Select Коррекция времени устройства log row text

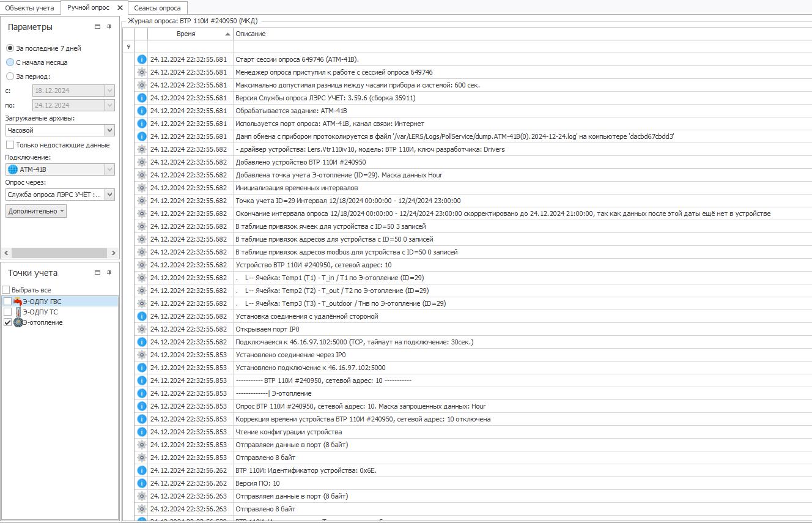pyautogui.click(x=363, y=419)
